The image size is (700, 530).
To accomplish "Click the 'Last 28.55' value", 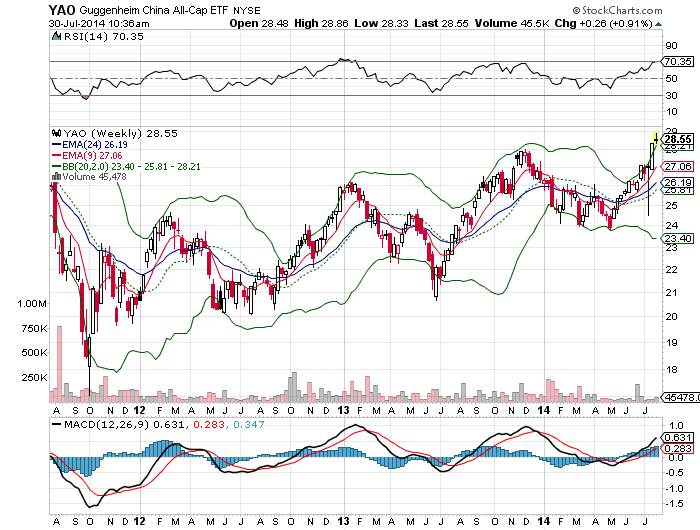I will tap(441, 23).
